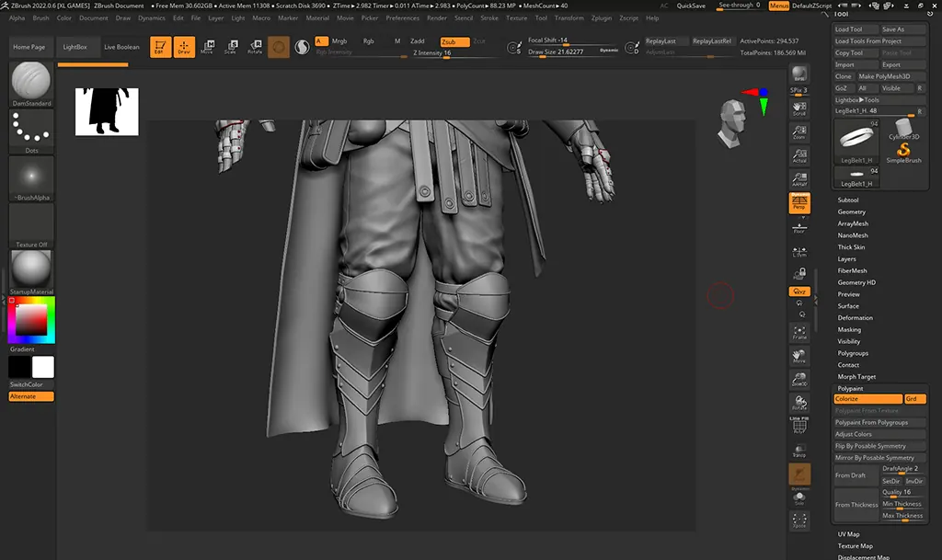Toggle Line Fill PolyF display
This screenshot has height=560, width=942.
tap(799, 425)
